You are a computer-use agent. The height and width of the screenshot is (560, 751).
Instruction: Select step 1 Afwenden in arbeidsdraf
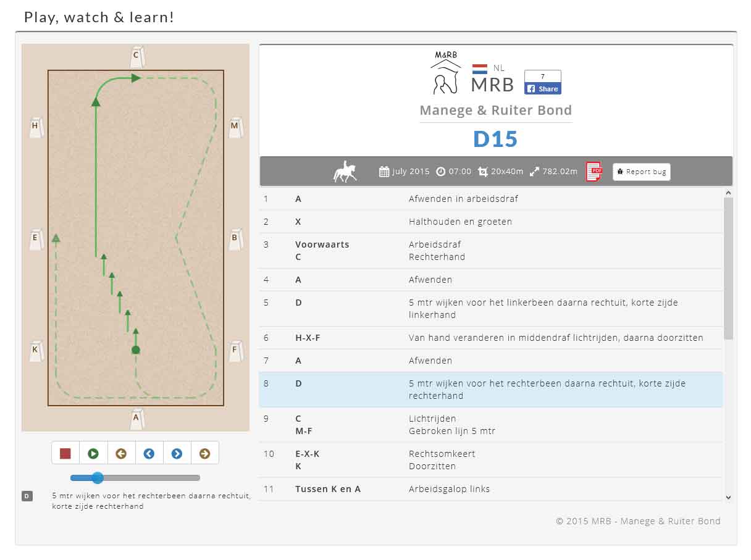(x=490, y=199)
